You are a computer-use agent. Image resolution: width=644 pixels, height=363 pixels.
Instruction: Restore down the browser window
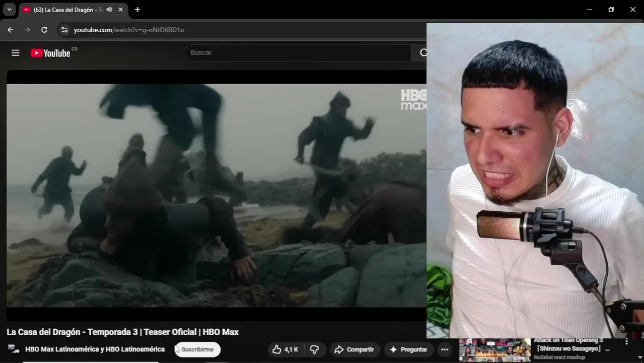611,10
